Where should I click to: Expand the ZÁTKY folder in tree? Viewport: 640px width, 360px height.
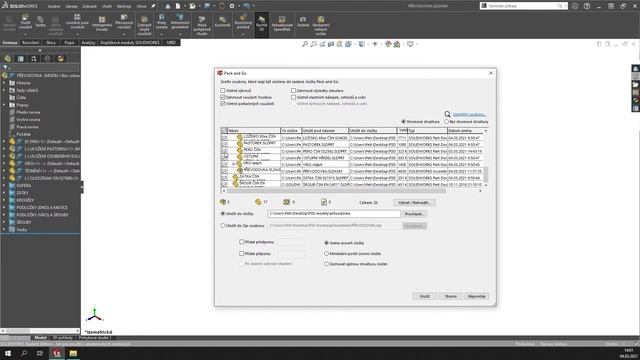point(4,193)
